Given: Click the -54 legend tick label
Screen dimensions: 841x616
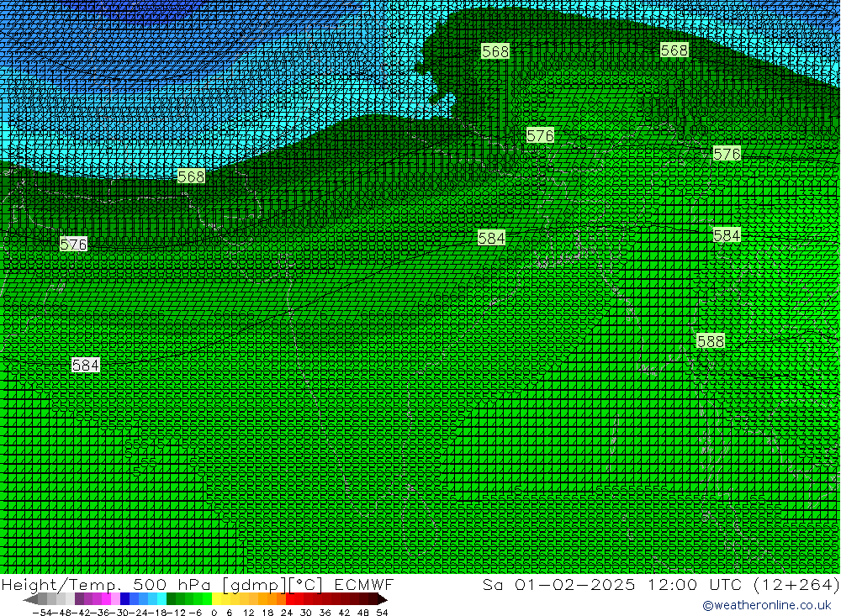Looking at the screenshot, I should point(42,613).
